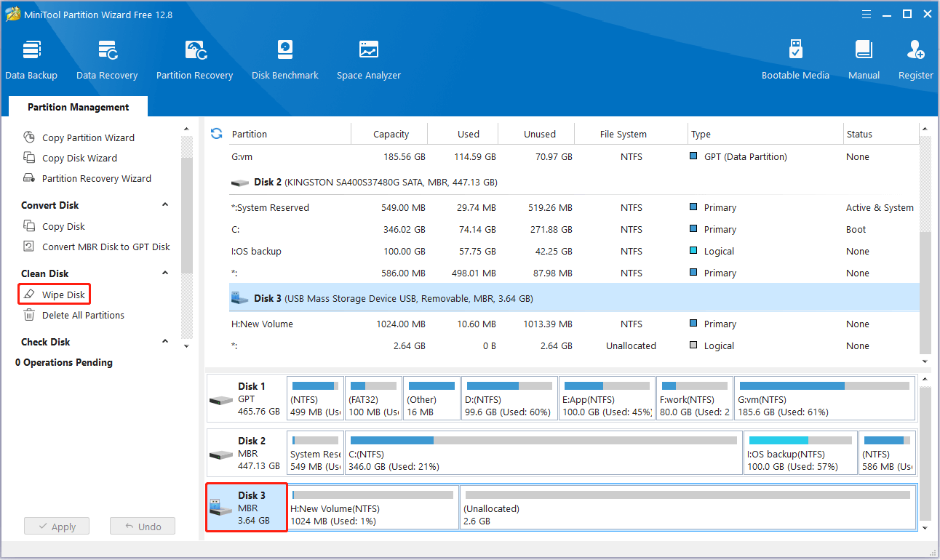Select the C:(NTFS) block in Disk 2 map
This screenshot has width=940, height=560.
[x=543, y=453]
